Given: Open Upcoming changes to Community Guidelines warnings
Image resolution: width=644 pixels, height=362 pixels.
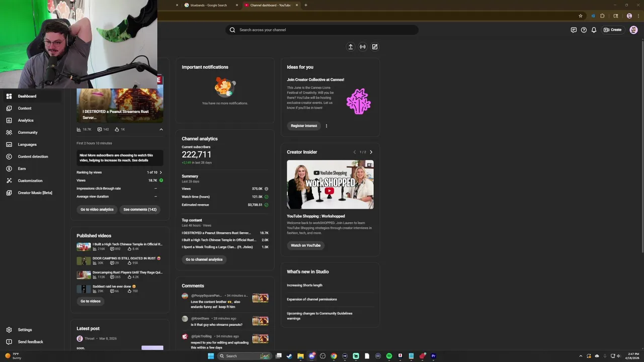Looking at the screenshot, I should pyautogui.click(x=319, y=316).
